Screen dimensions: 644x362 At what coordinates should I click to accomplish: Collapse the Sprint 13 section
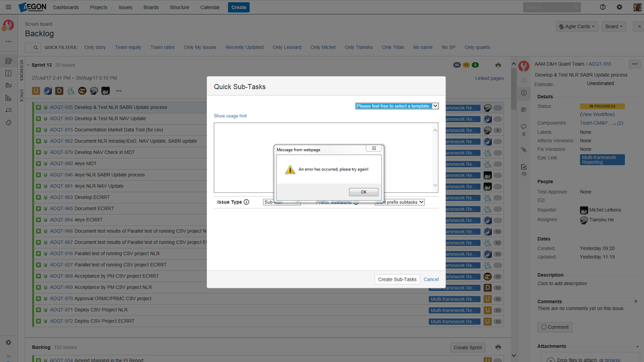click(28, 65)
